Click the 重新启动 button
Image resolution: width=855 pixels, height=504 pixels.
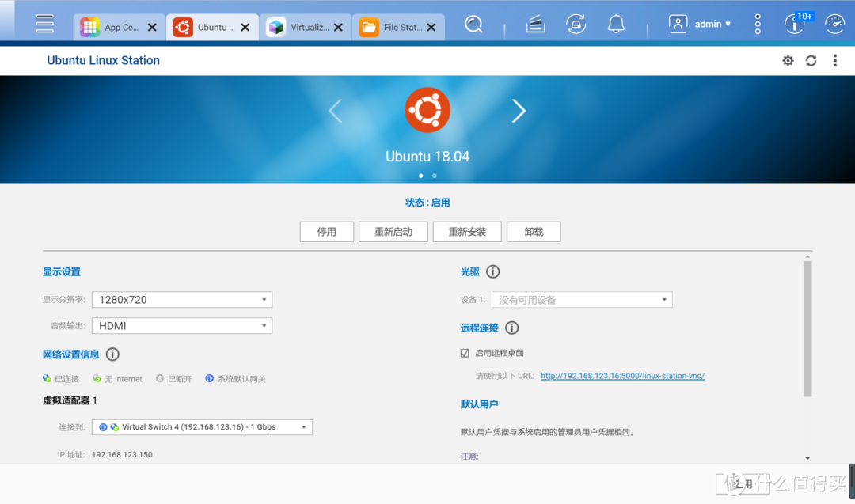tap(393, 232)
